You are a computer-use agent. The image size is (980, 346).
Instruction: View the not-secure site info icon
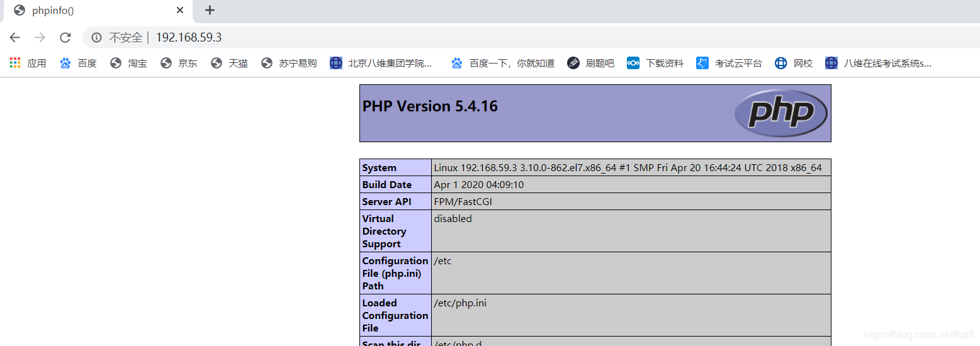pyautogui.click(x=96, y=38)
